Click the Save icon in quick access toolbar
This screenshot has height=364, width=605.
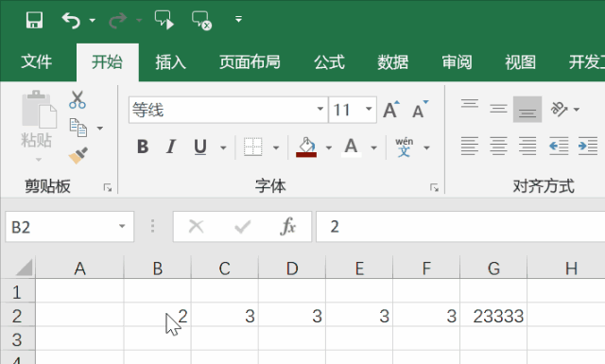point(34,20)
